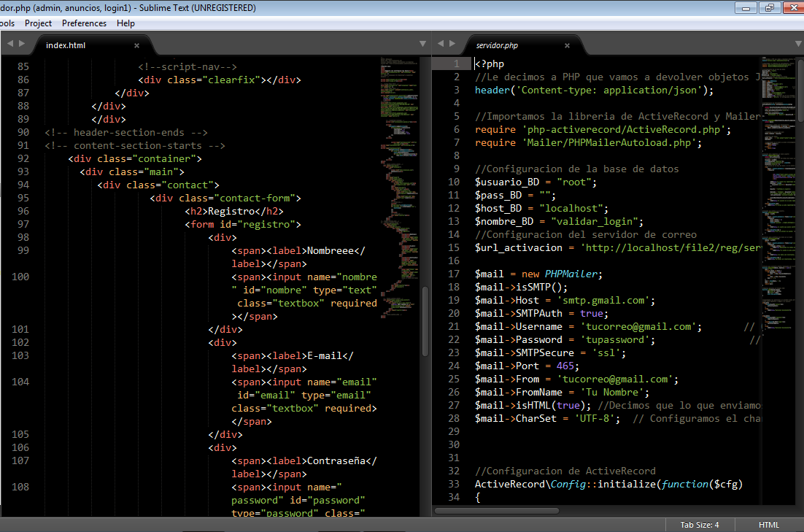
Task: Open the Preferences menu
Action: click(x=84, y=23)
